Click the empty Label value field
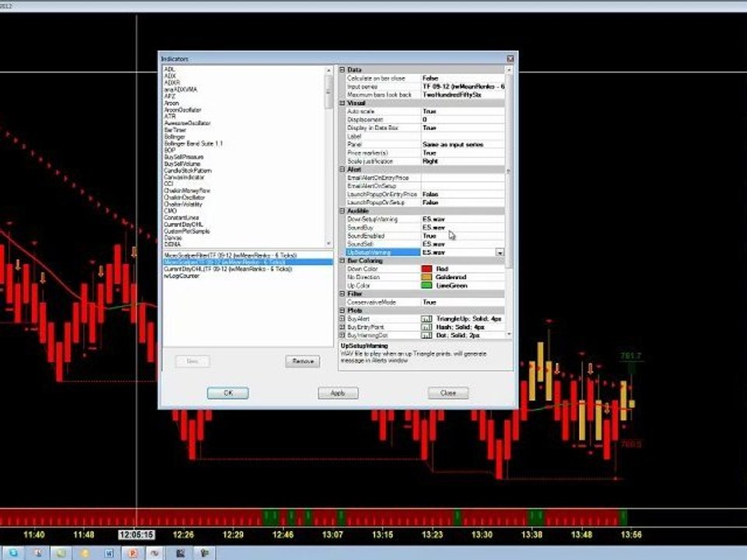The width and height of the screenshot is (747, 560). [x=462, y=136]
